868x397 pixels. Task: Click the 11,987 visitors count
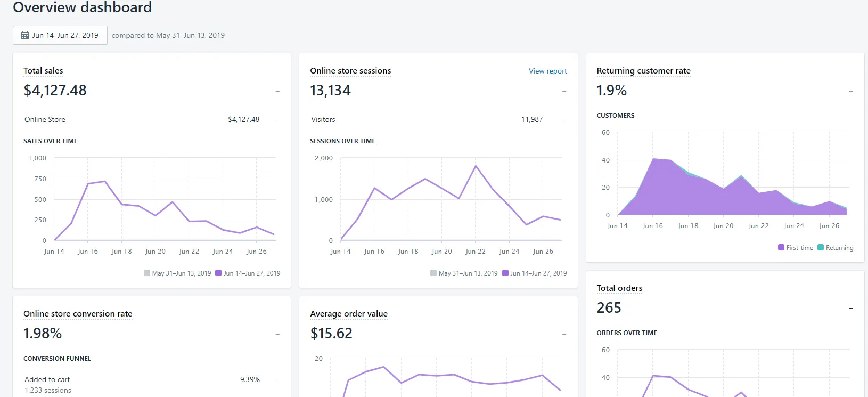click(x=532, y=119)
